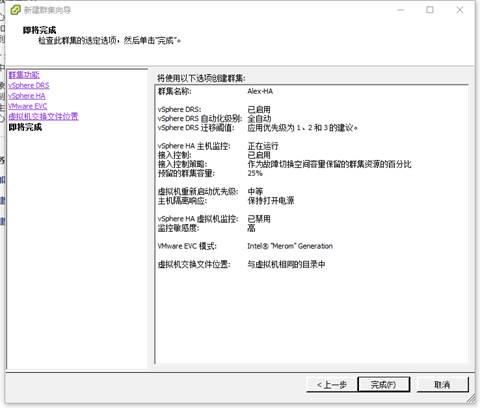The image size is (480, 408).
Task: Click the vSphere DRS 迁移阈值 label
Action: pos(196,128)
